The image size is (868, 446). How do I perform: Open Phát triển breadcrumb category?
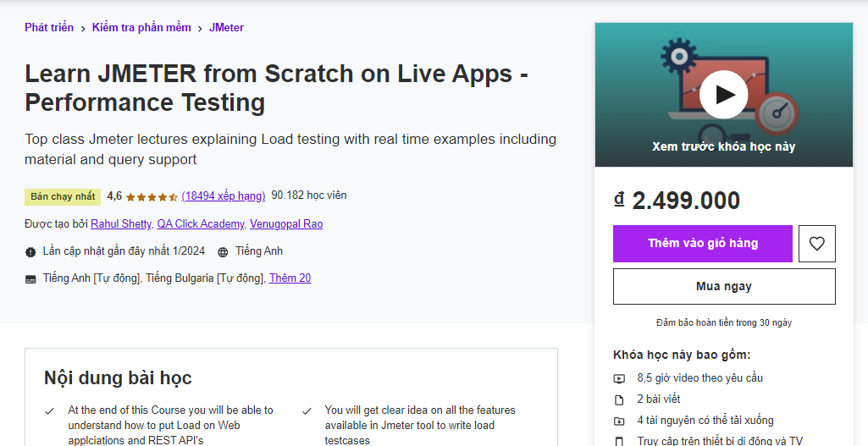coord(49,28)
